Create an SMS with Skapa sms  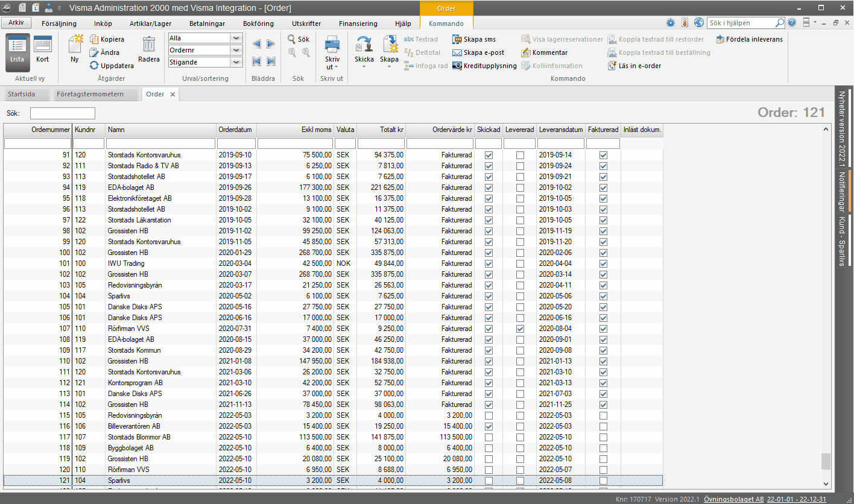coord(474,39)
